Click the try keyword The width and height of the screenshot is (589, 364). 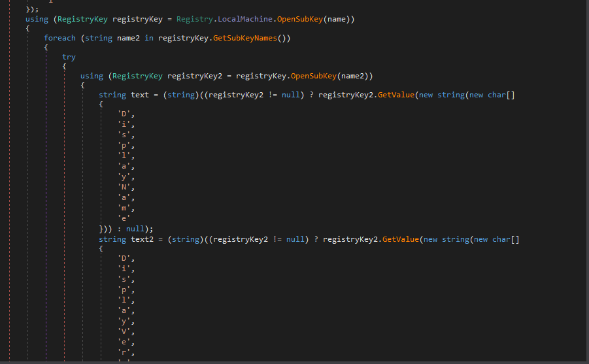[x=69, y=57]
